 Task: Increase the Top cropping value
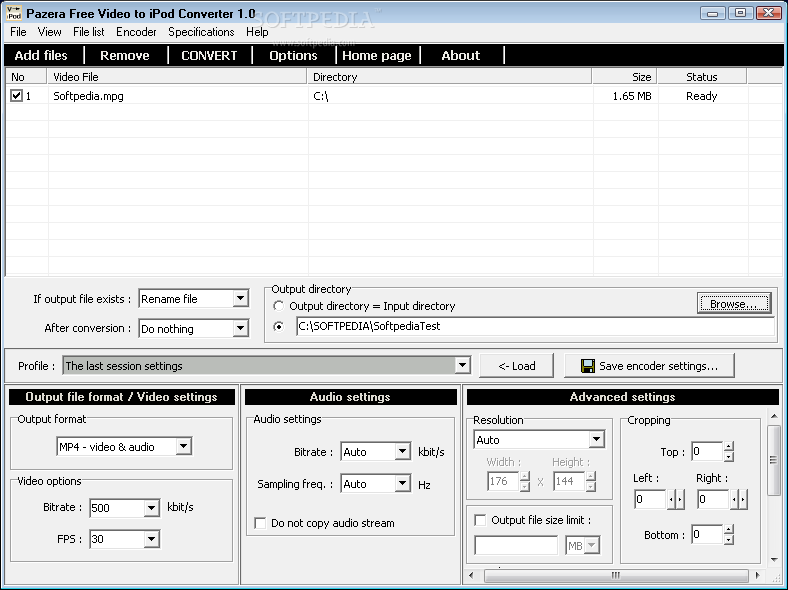pos(729,446)
